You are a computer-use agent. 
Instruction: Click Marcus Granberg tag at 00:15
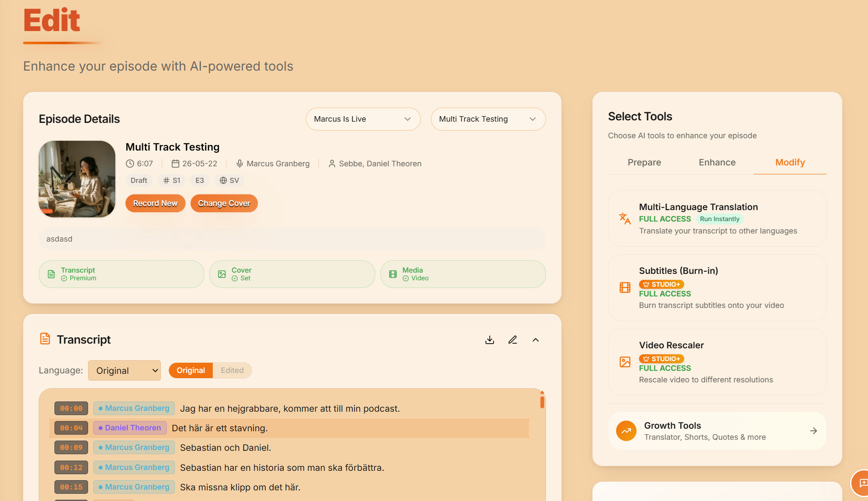[134, 487]
